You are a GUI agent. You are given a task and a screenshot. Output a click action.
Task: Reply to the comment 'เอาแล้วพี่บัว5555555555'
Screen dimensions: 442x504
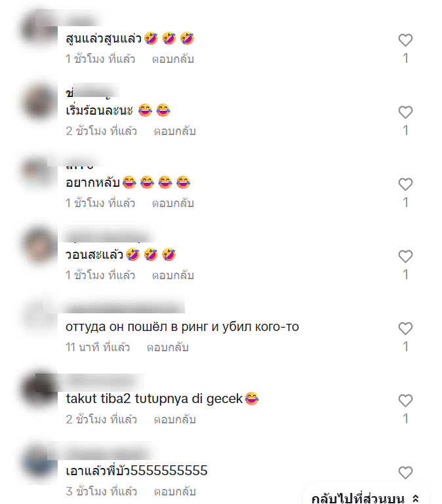pyautogui.click(x=174, y=492)
